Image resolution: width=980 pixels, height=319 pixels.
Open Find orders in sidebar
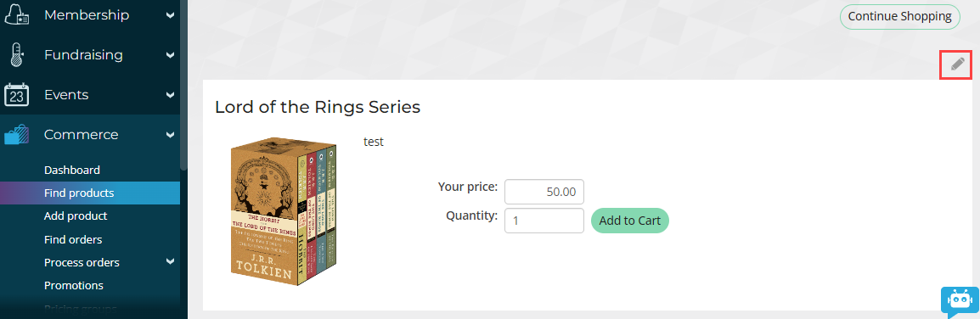[x=73, y=239]
